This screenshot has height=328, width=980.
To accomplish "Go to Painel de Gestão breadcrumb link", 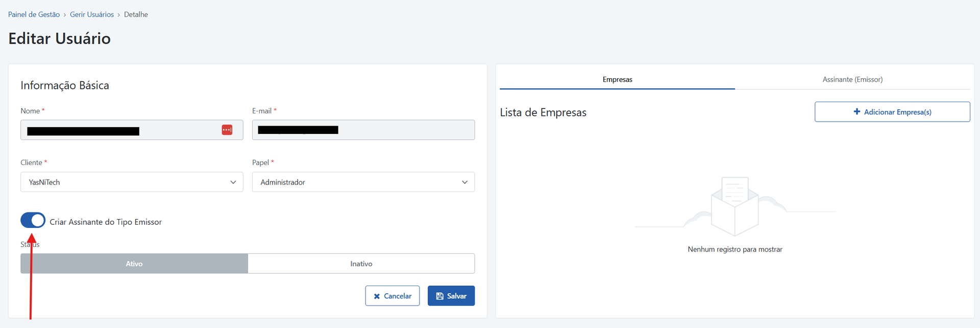I will tap(34, 15).
